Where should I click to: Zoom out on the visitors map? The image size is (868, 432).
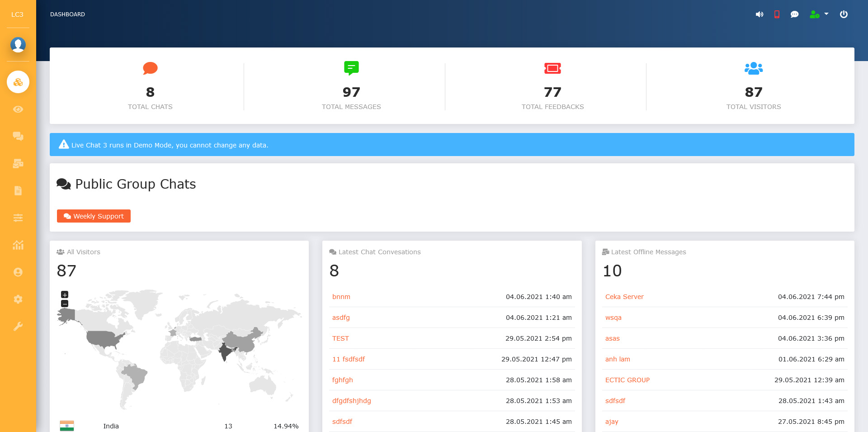65,304
